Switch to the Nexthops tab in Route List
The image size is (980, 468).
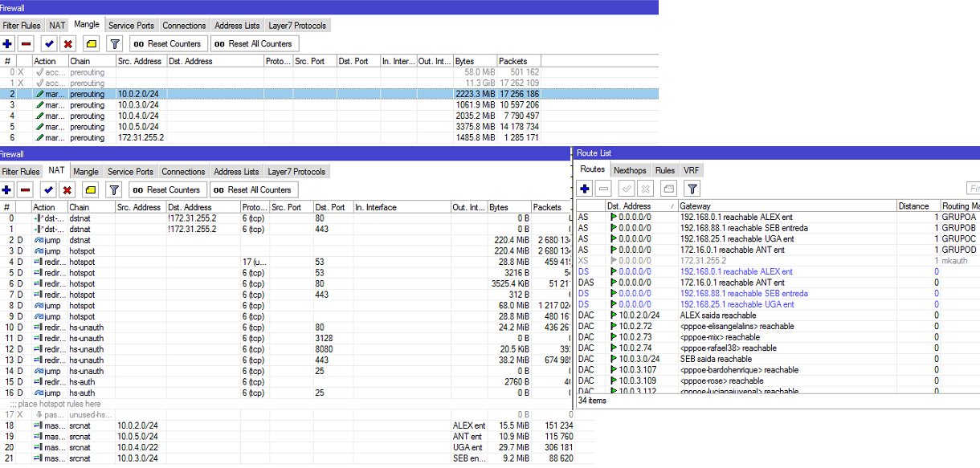[x=630, y=170]
